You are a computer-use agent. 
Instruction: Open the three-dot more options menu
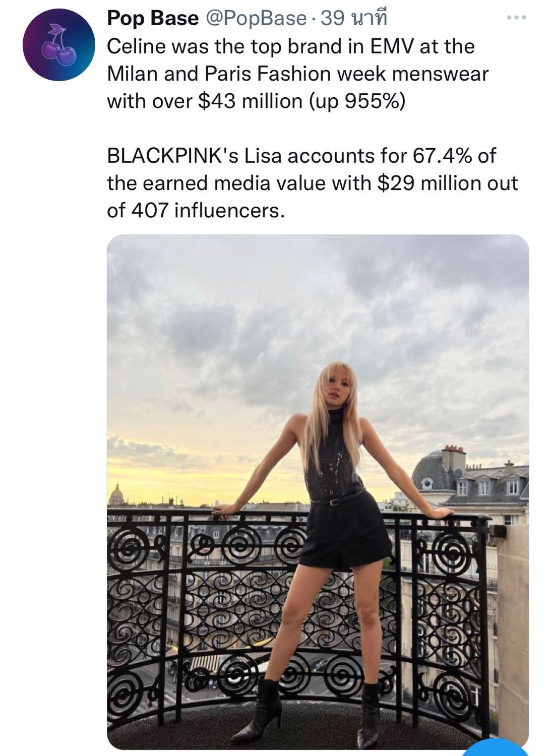pos(517,18)
